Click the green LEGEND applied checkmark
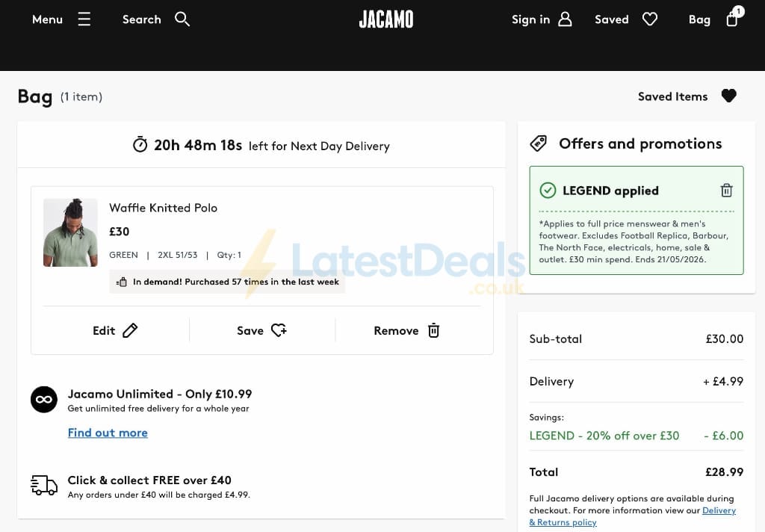765x532 pixels. (x=548, y=191)
